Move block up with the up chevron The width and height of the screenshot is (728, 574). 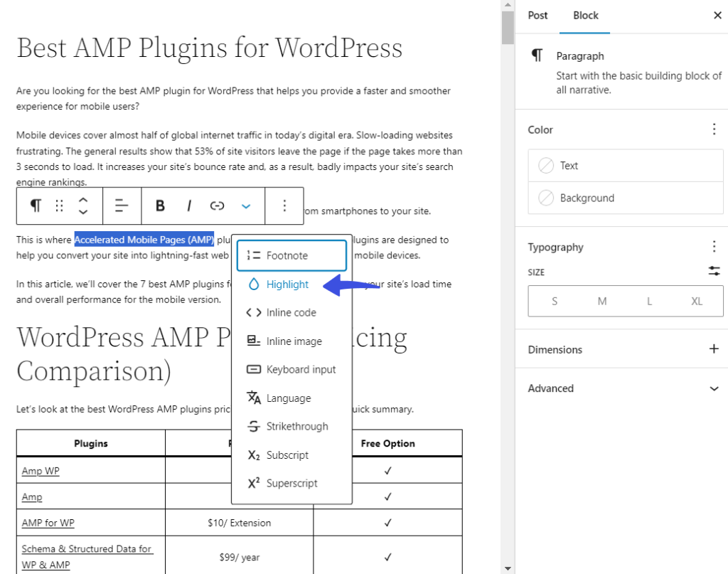click(83, 200)
